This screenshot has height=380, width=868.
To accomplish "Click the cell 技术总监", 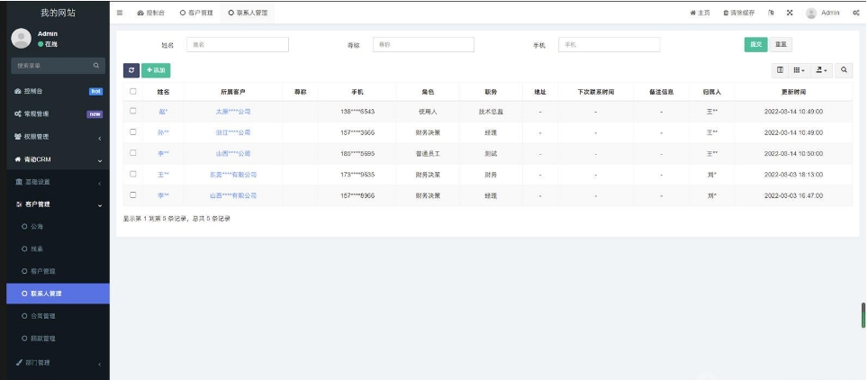I will pyautogui.click(x=491, y=112).
